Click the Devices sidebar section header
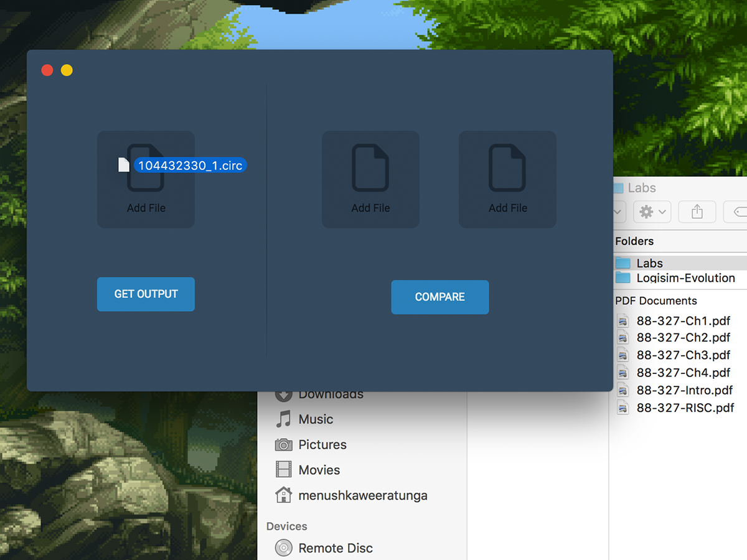Screen dimensions: 747x560 287,526
